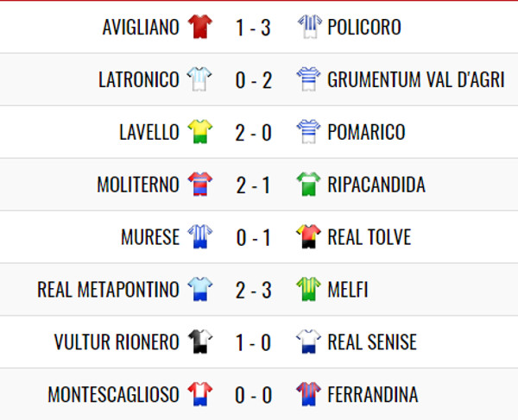Open the Pomarico team page
This screenshot has width=518, height=420.
pos(366,132)
